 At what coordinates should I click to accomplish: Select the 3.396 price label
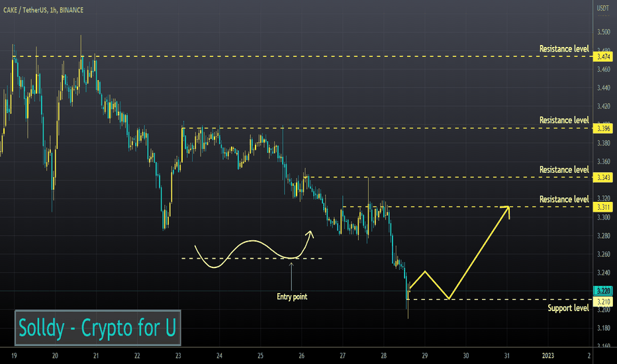pyautogui.click(x=603, y=128)
